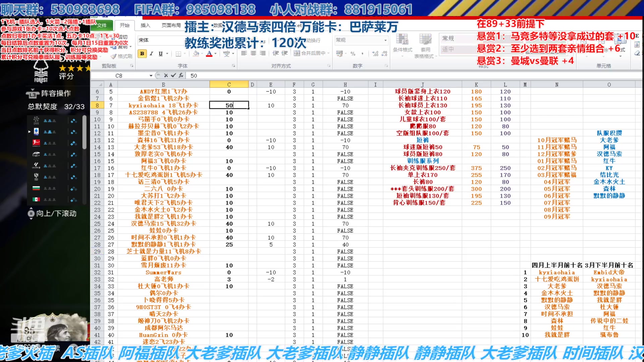Center cell text horizontally
Viewport: 644px width, 362px height.
tap(253, 53)
